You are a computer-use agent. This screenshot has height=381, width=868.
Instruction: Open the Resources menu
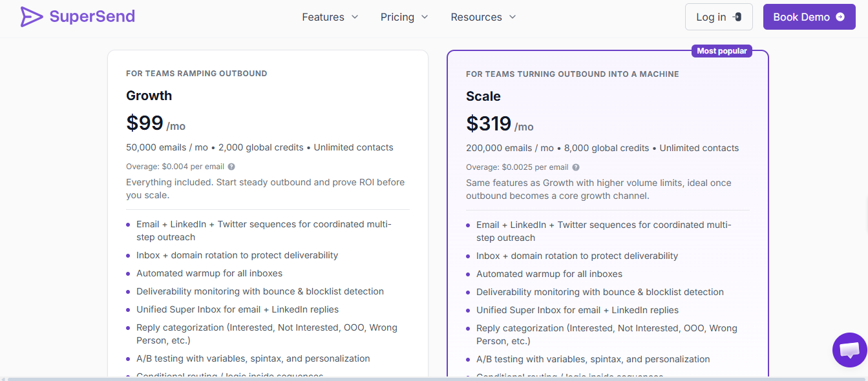(476, 17)
